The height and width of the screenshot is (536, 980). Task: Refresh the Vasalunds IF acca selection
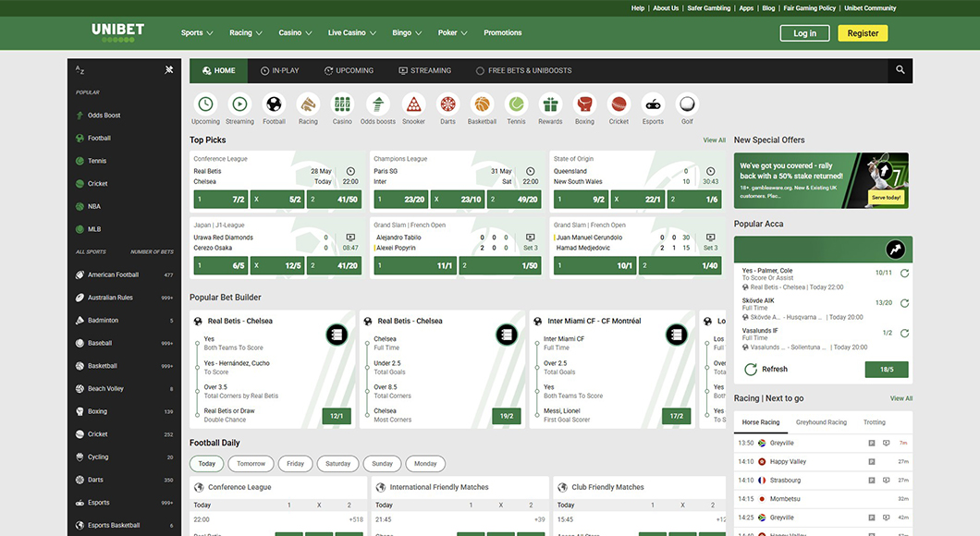(x=904, y=333)
